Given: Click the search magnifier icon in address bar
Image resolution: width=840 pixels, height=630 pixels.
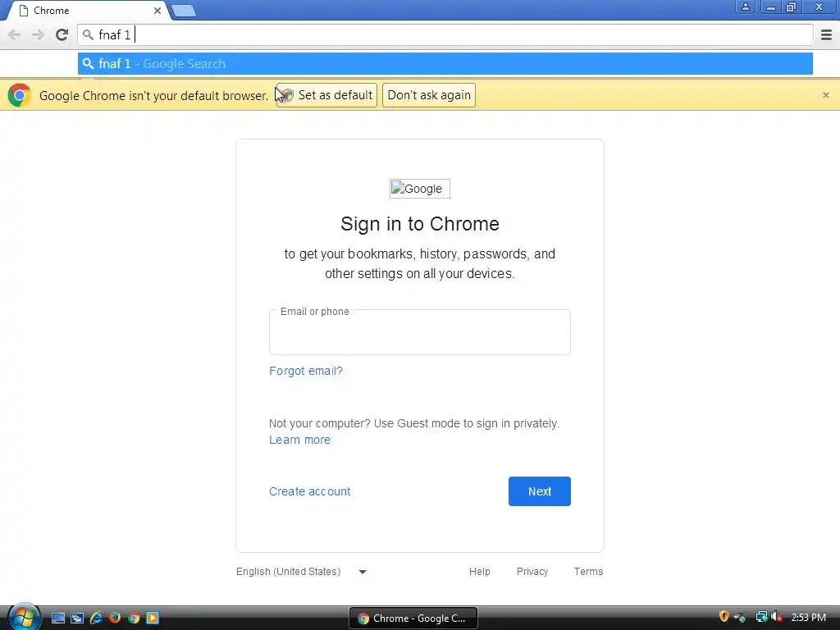Looking at the screenshot, I should pyautogui.click(x=88, y=34).
